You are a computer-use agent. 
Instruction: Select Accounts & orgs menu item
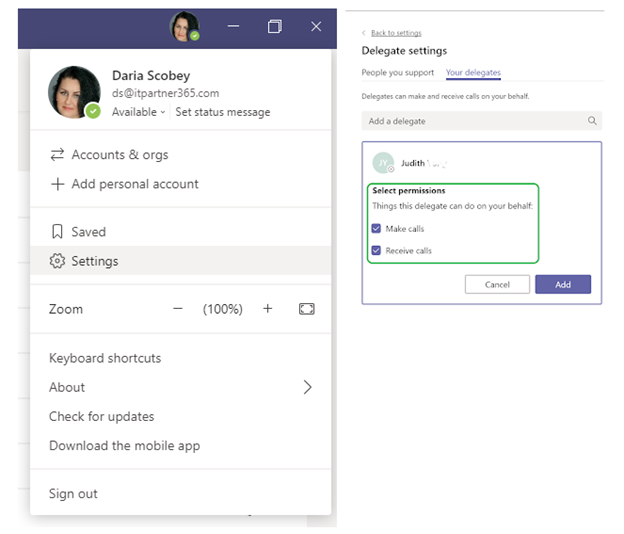tap(119, 155)
